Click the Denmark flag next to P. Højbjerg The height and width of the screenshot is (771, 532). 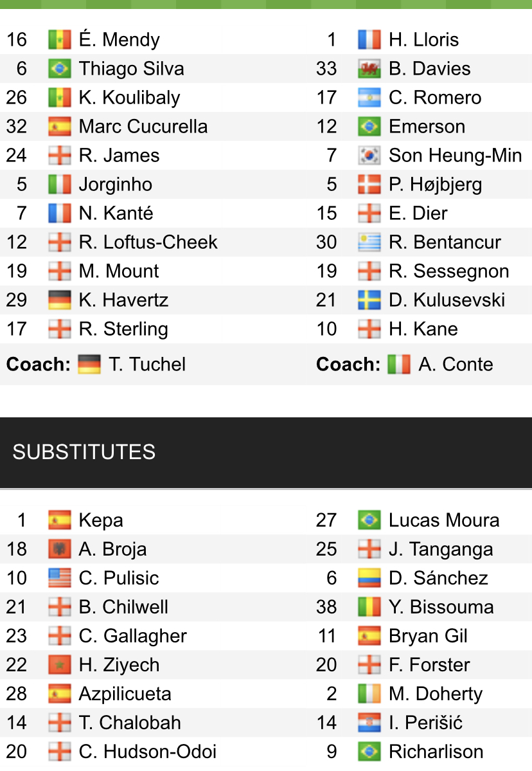coord(369,185)
